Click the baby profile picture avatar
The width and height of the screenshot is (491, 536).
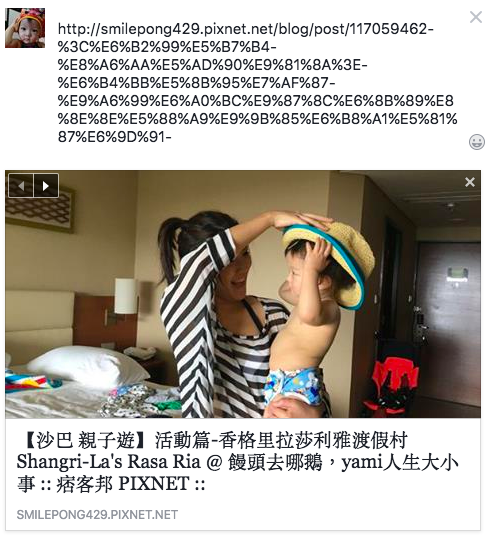tap(25, 28)
